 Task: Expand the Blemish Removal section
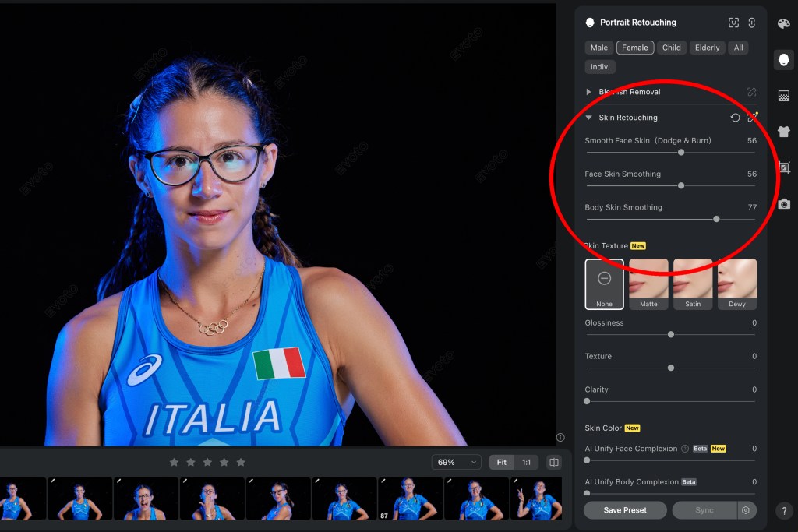(588, 92)
